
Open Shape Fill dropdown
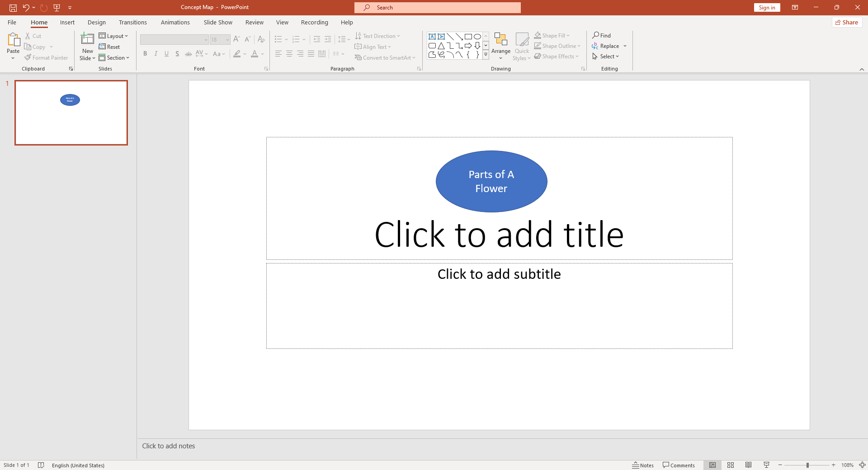(x=552, y=35)
